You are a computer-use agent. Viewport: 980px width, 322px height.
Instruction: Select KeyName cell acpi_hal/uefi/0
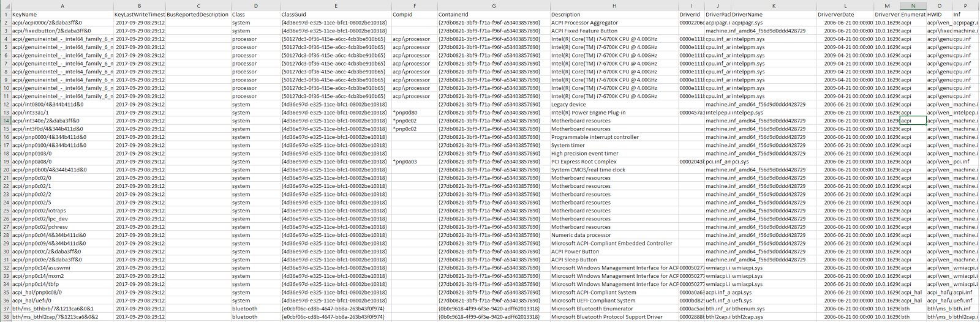point(62,301)
